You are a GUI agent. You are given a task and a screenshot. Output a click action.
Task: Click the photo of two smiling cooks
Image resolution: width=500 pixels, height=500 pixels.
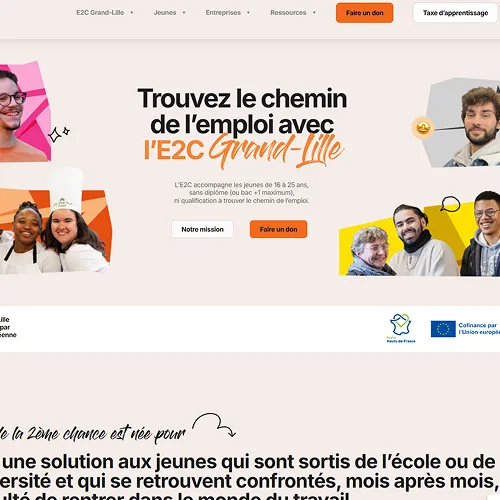click(x=55, y=222)
